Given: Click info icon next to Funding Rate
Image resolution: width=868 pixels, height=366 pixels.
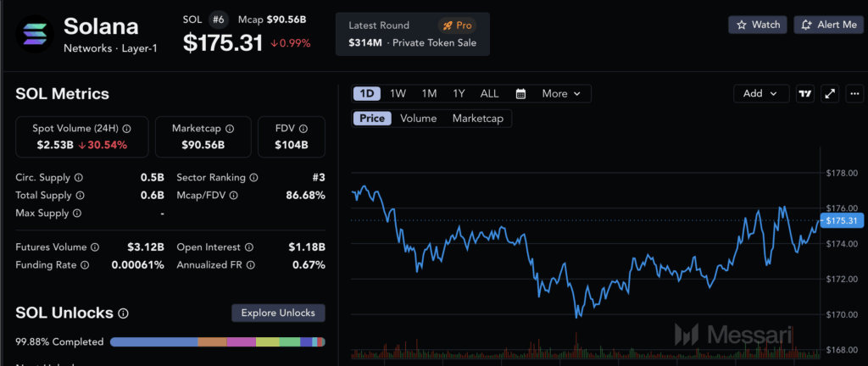Looking at the screenshot, I should pos(85,265).
